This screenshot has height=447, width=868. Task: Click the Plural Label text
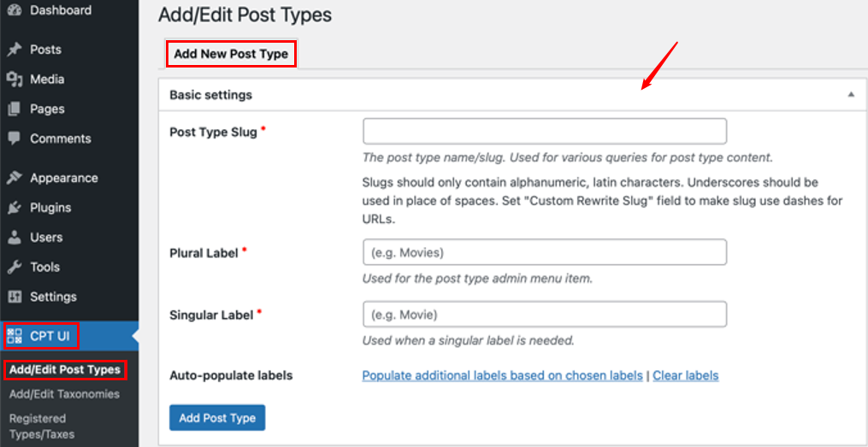[x=204, y=253]
